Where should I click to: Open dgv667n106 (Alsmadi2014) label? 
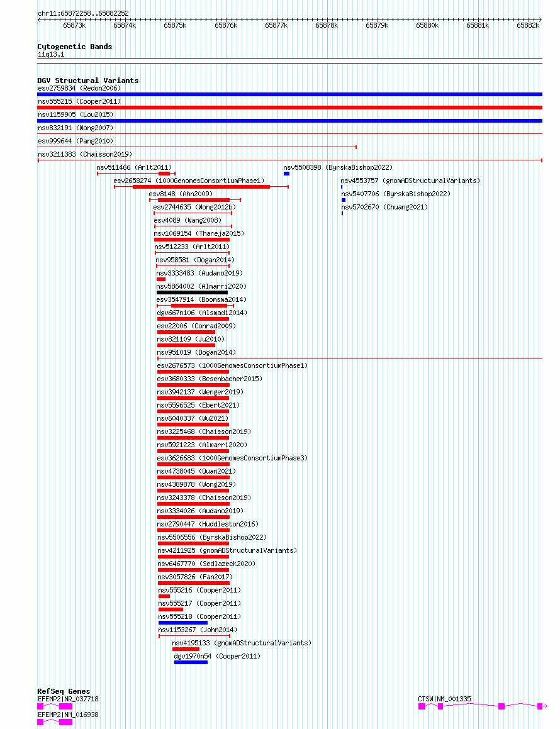pyautogui.click(x=203, y=313)
